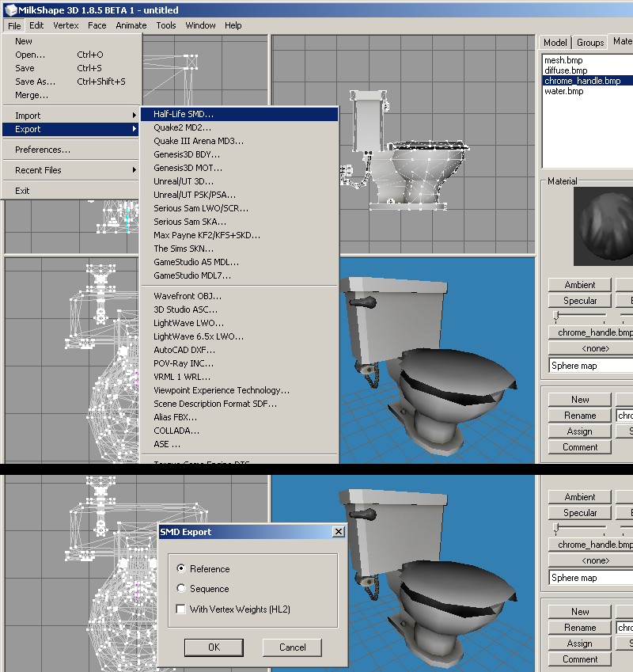Image resolution: width=633 pixels, height=672 pixels.
Task: Open the Tools menu
Action: (166, 25)
